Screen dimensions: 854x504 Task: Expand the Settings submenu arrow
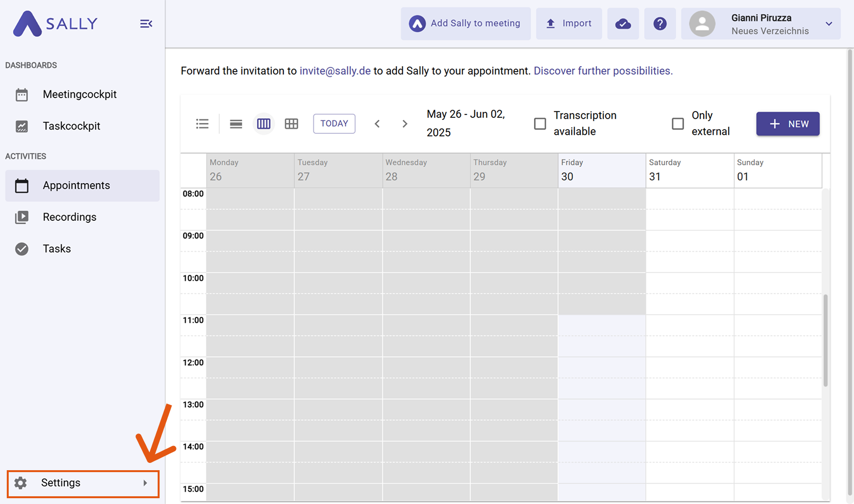pyautogui.click(x=145, y=483)
